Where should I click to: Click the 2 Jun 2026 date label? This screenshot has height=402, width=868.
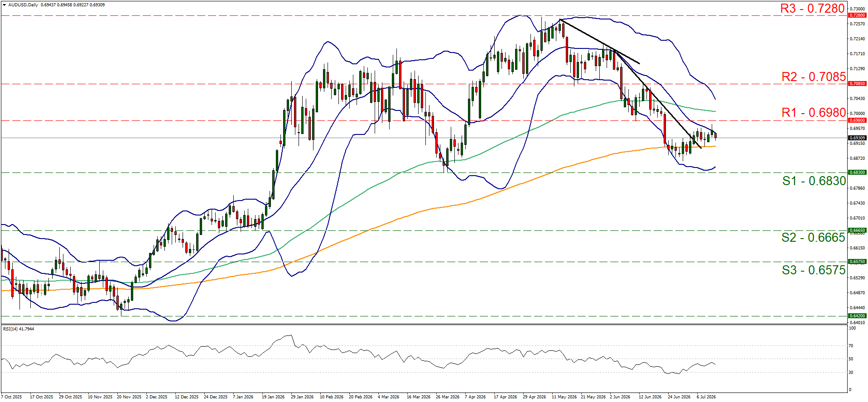click(x=620, y=397)
